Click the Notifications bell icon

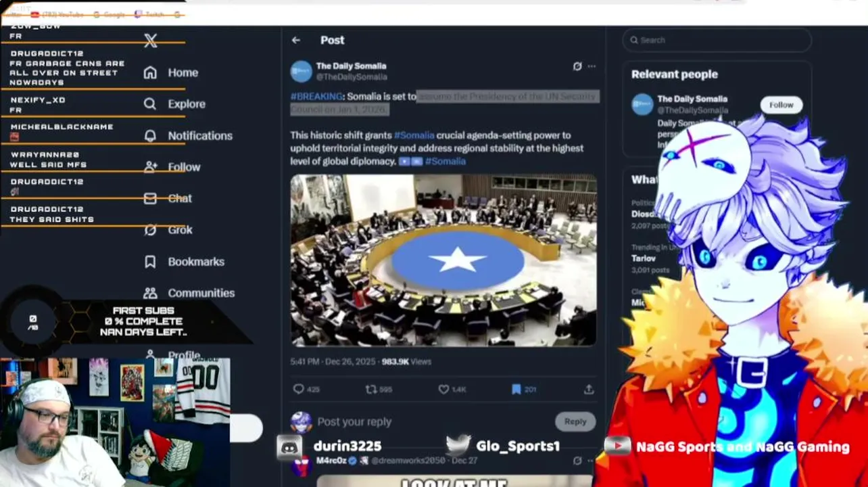click(x=150, y=136)
